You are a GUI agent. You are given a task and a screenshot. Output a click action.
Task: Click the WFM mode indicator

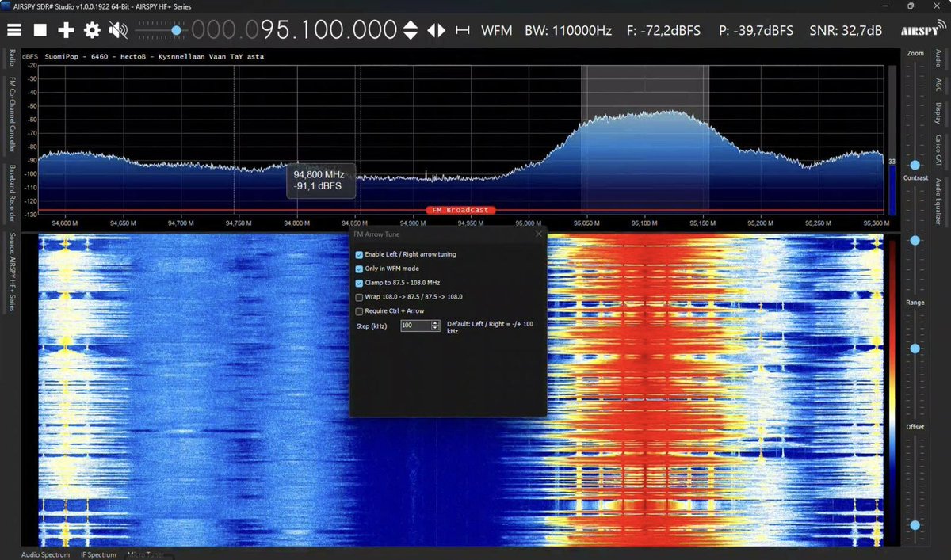click(x=497, y=31)
